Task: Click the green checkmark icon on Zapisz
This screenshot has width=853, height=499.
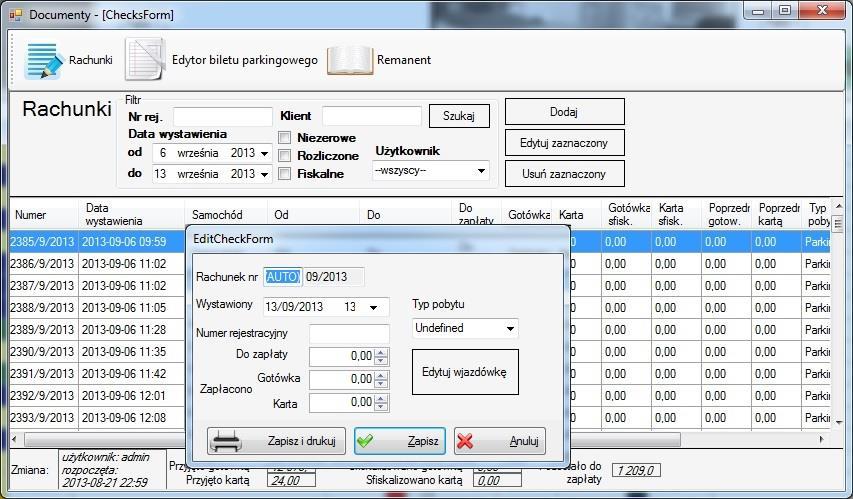Action: pos(365,441)
